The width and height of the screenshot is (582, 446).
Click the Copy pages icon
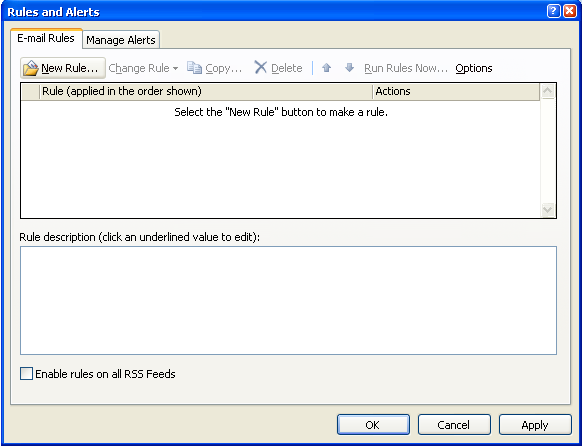pyautogui.click(x=194, y=68)
